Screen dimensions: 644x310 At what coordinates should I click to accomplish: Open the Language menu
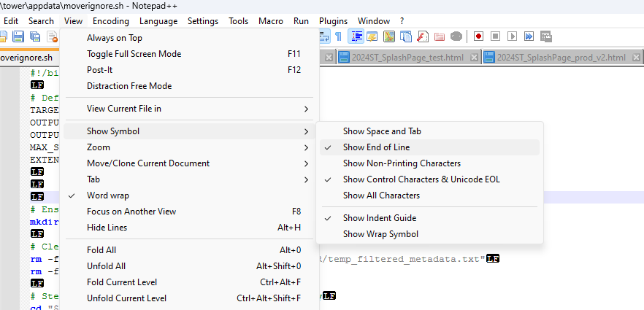[158, 21]
